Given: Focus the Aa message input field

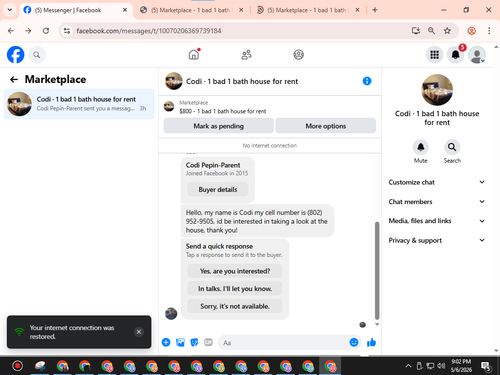Looking at the screenshot, I should (x=284, y=342).
